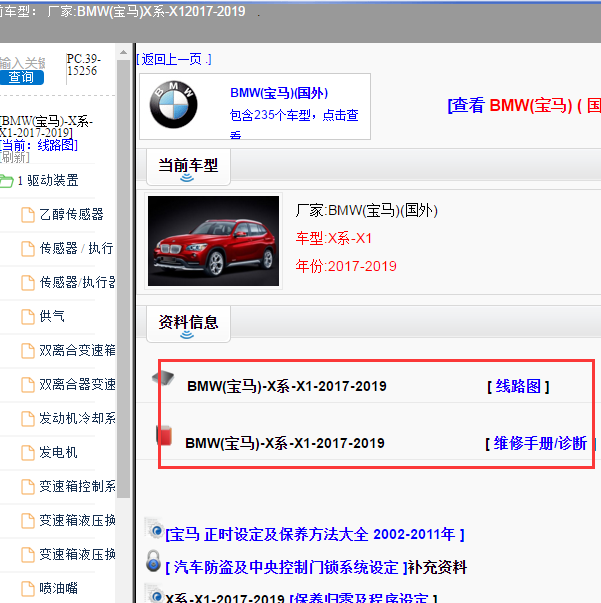Viewport: 601px width, 603px height.
Task: Click the 刷新 refresh link in sidebar
Action: [15, 157]
